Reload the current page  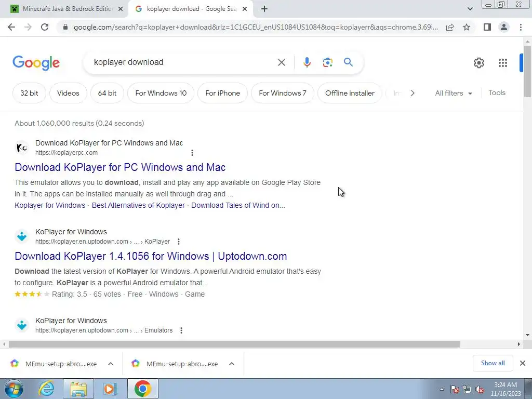(x=45, y=27)
